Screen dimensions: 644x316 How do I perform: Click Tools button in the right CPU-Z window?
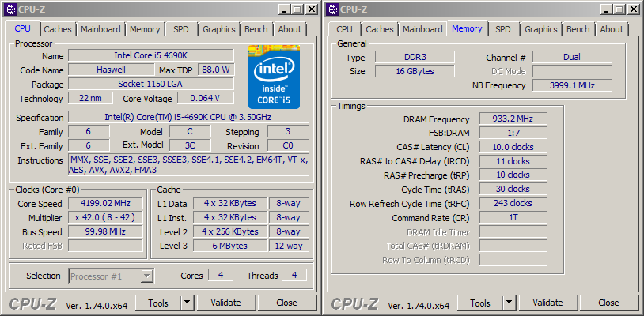tap(480, 303)
